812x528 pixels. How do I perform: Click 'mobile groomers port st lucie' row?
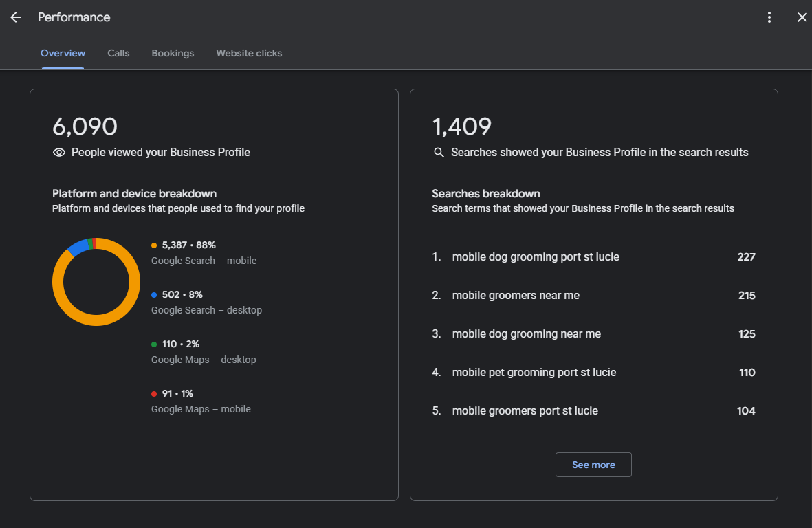525,411
